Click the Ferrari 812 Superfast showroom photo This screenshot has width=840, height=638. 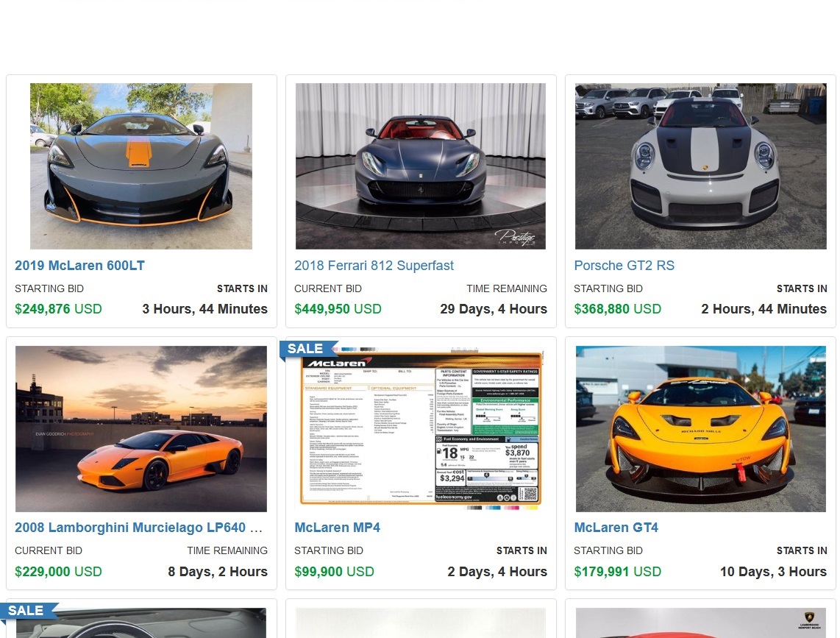[421, 166]
